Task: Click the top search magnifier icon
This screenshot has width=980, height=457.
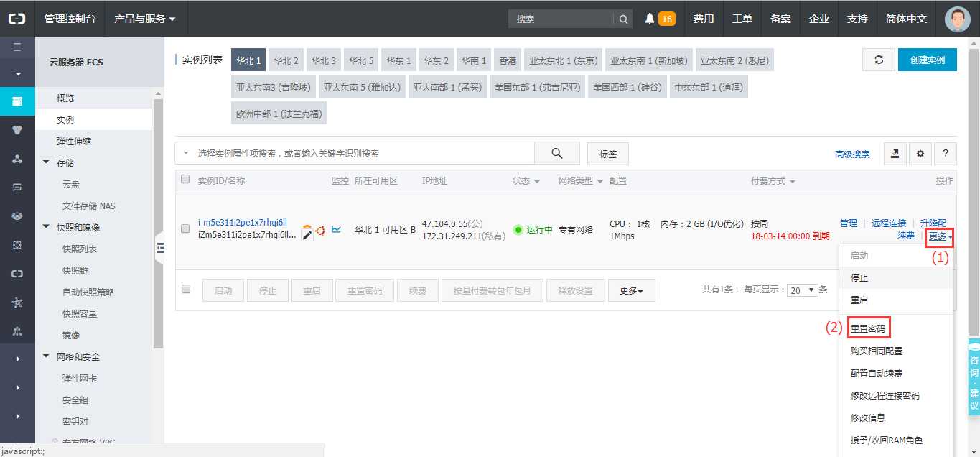Action: click(623, 19)
